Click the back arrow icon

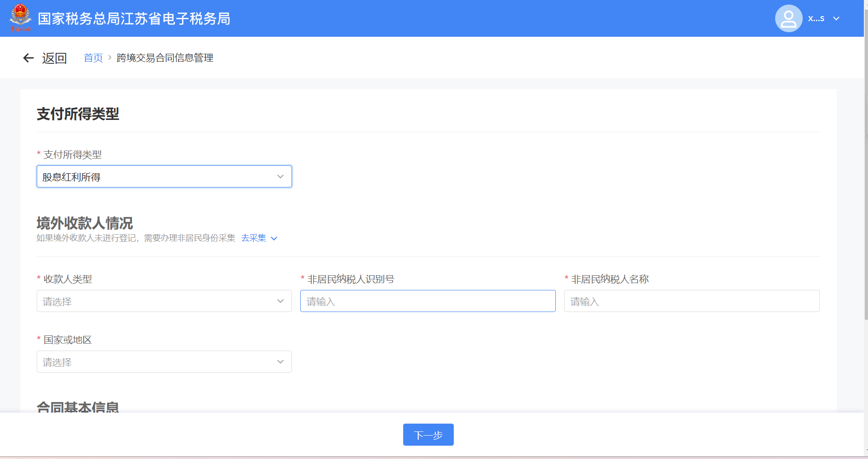click(x=29, y=58)
